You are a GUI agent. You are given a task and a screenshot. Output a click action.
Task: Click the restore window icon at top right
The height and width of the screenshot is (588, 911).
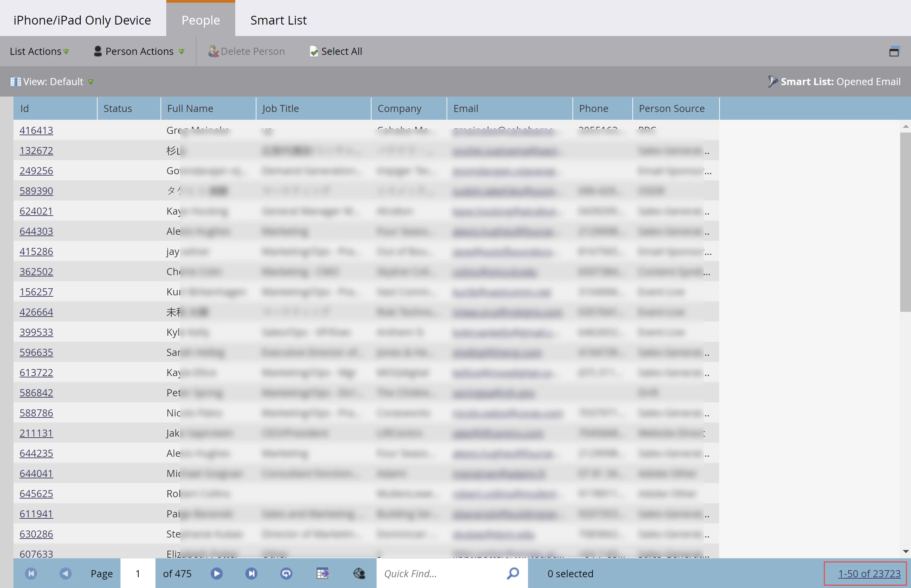(x=894, y=51)
